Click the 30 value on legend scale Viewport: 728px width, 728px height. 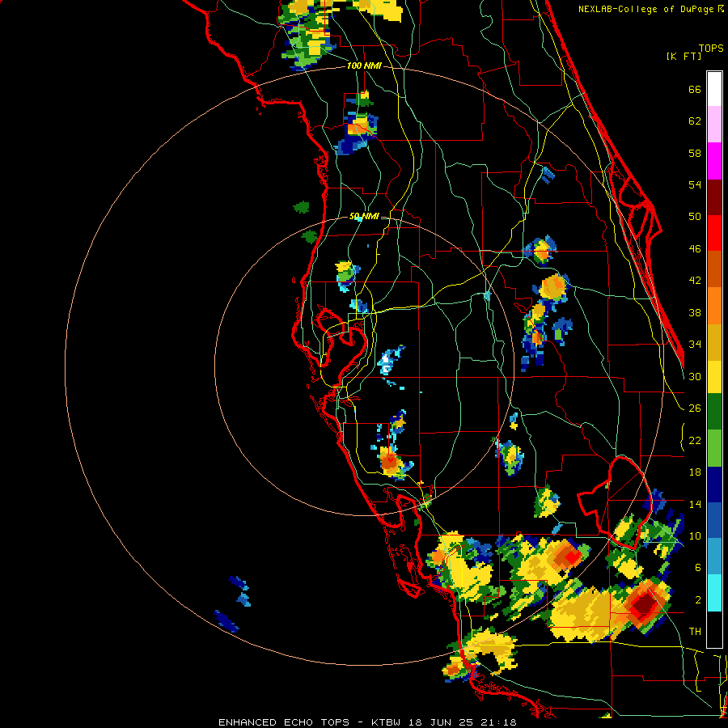[695, 376]
